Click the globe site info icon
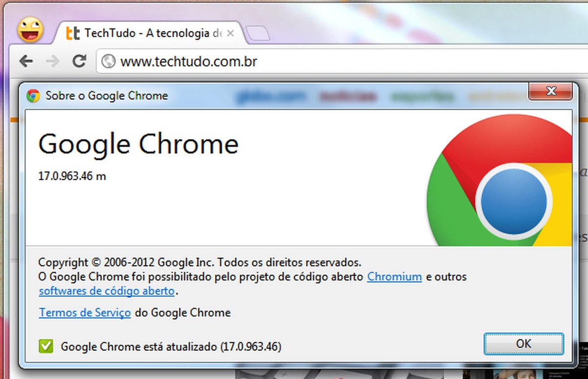 pos(108,62)
